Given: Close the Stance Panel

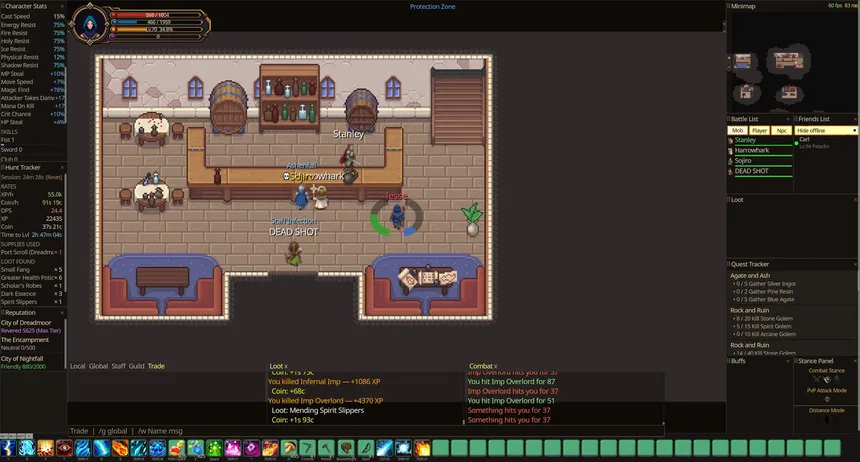Looking at the screenshot, I should point(856,361).
